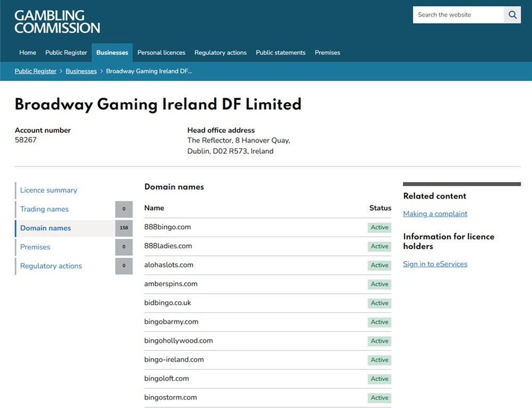The height and width of the screenshot is (408, 532).
Task: Click the Broadway Gaming Ireland DF breadcrumb text
Action: (149, 71)
